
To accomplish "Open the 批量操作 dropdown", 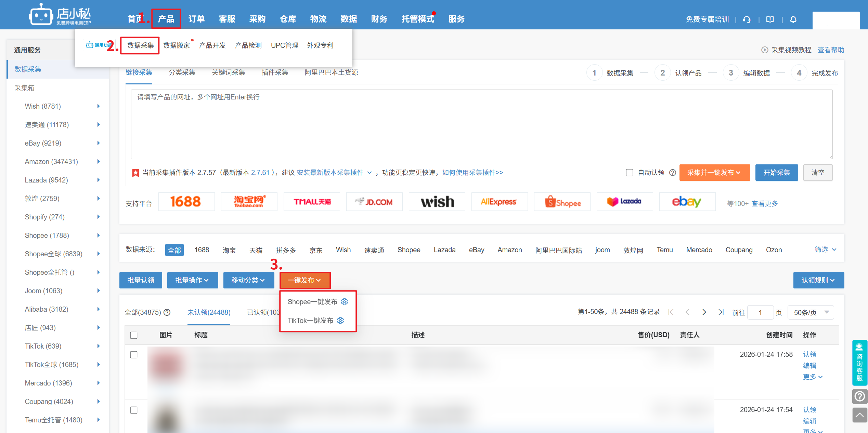I will pos(192,280).
